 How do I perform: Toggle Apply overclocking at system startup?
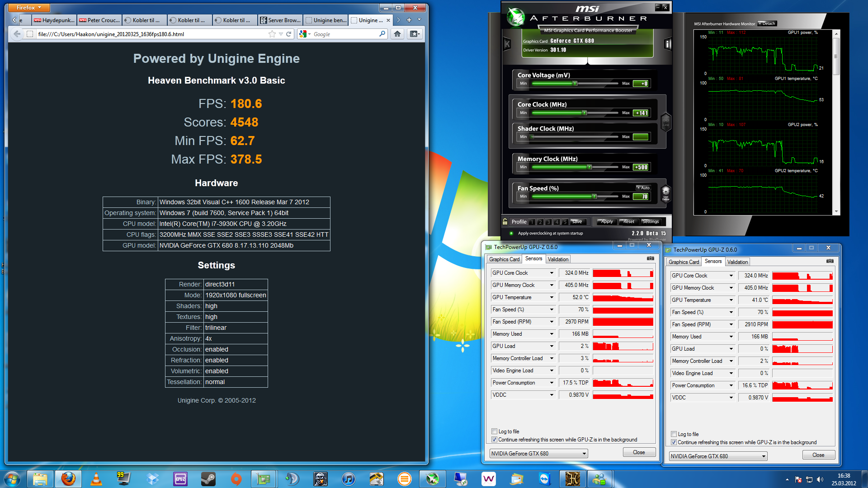(x=511, y=234)
